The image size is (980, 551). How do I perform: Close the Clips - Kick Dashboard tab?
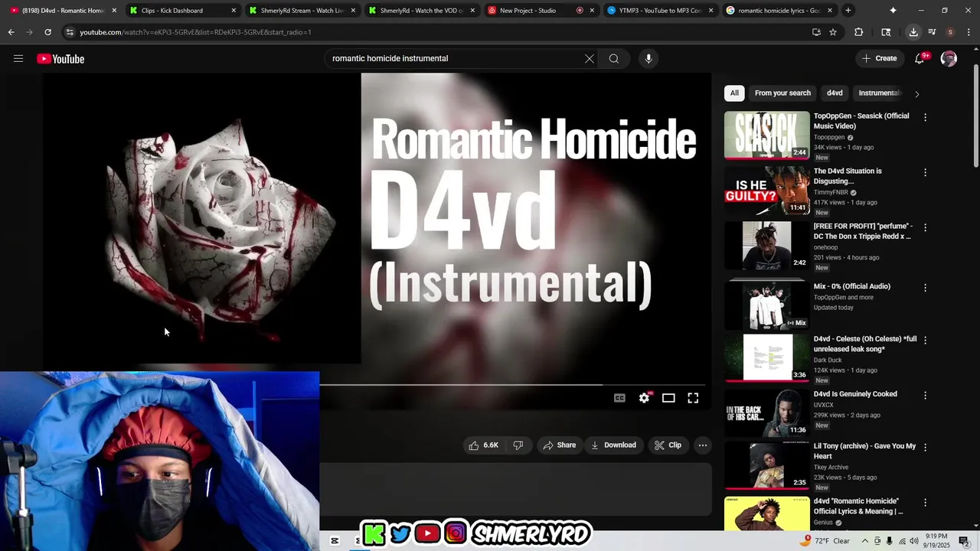click(x=234, y=11)
